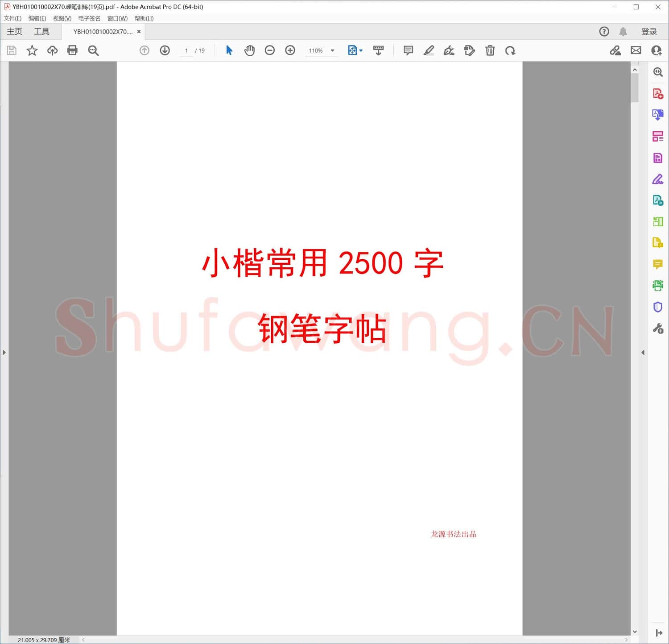Close the YBH010010002X70 document tab
Image resolution: width=669 pixels, height=644 pixels.
139,32
